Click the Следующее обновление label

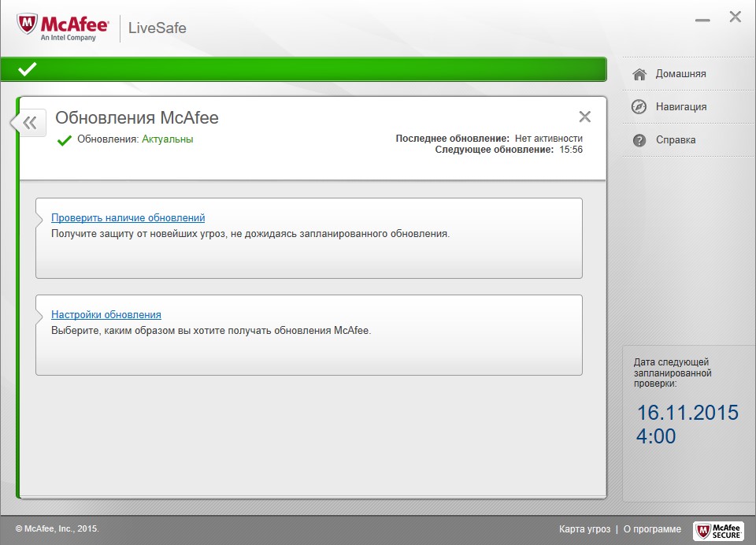(x=495, y=150)
